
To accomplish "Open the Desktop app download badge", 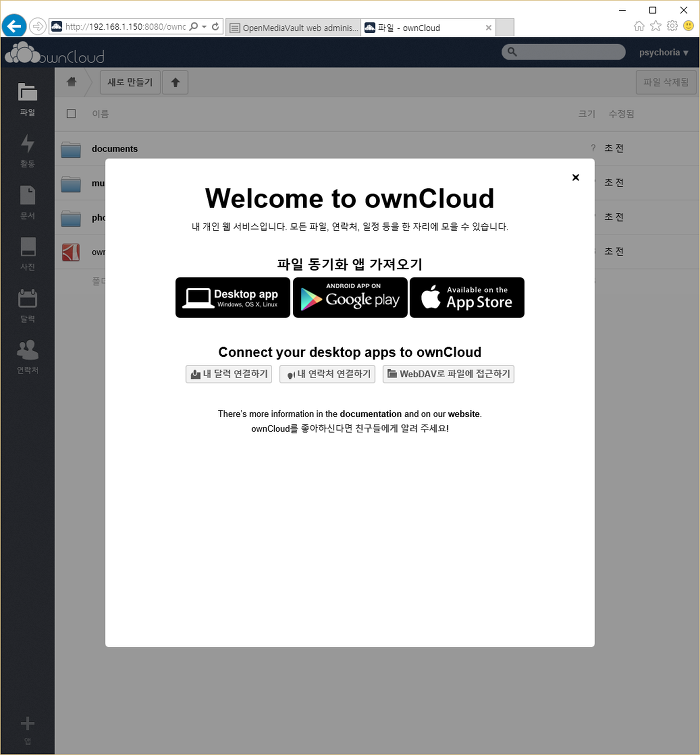I will tap(233, 298).
